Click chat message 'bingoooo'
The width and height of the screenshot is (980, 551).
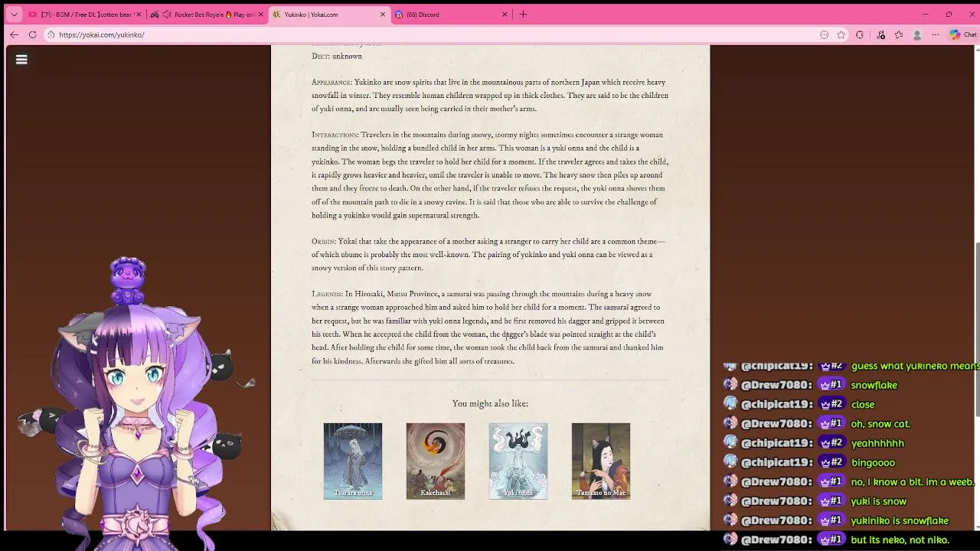click(x=873, y=462)
